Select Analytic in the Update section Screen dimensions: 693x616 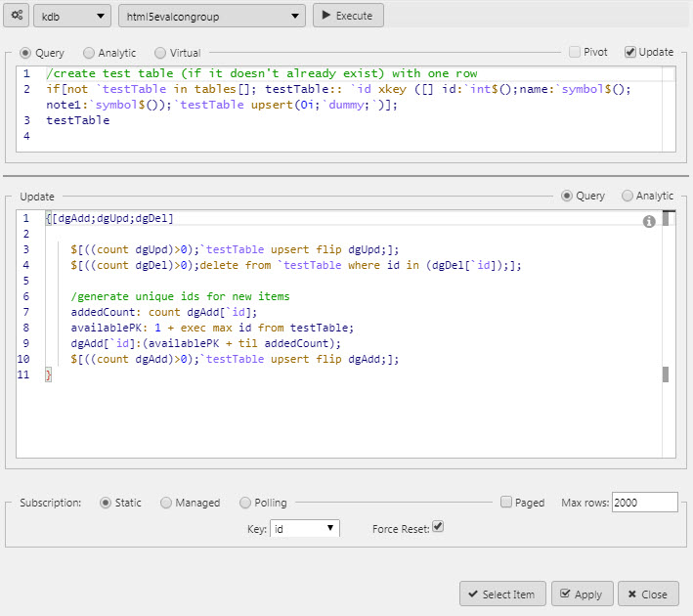tap(628, 196)
